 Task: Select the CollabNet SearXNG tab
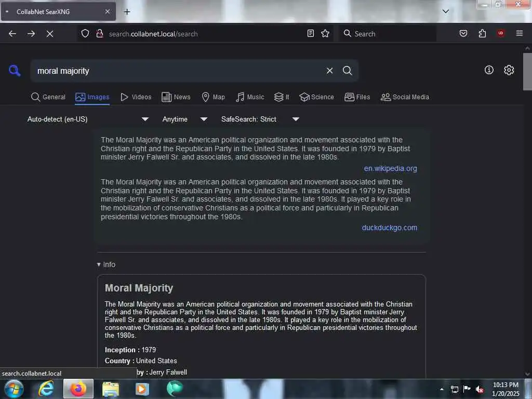pos(58,11)
